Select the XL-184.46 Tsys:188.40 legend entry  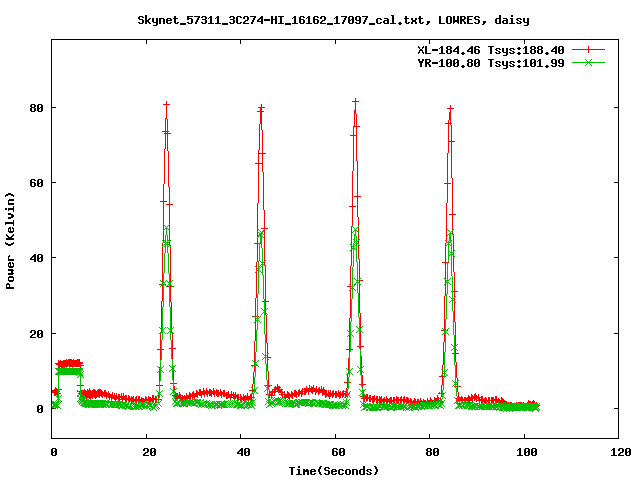pyautogui.click(x=491, y=50)
